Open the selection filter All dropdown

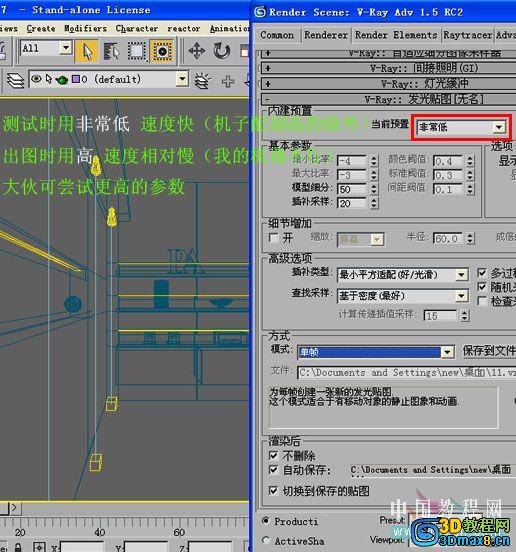pos(65,48)
